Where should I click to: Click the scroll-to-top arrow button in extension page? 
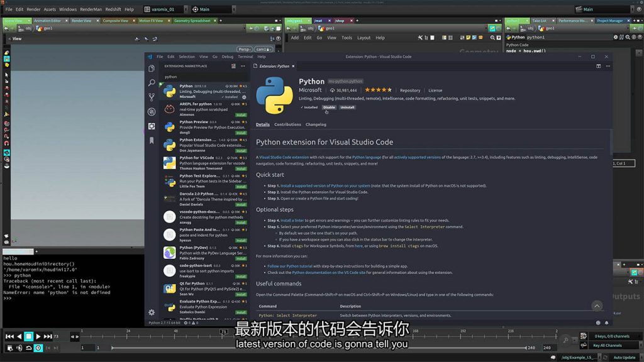597,306
